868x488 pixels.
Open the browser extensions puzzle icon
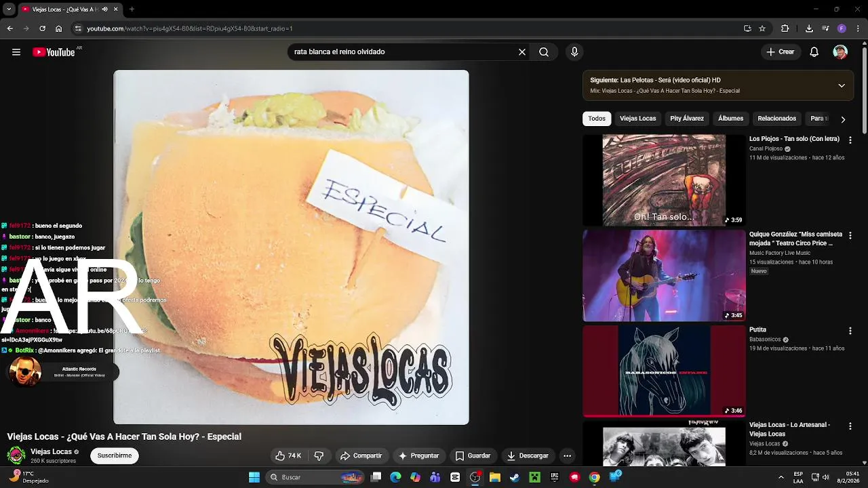pos(785,28)
